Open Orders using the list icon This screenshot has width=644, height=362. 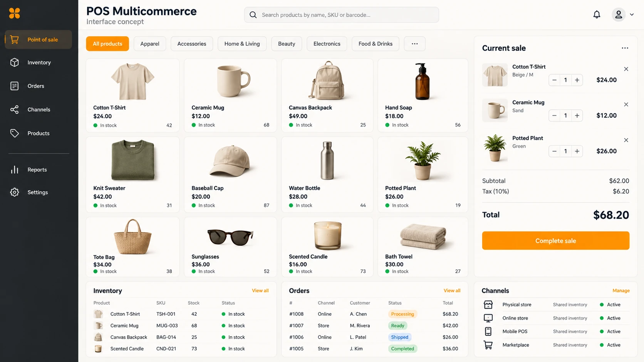pyautogui.click(x=15, y=86)
